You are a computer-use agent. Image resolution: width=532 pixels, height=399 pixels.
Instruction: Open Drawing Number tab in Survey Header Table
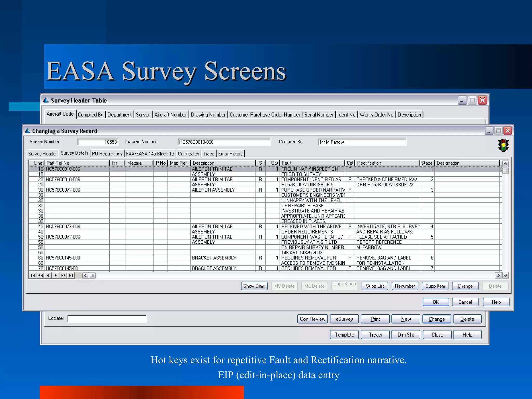coord(208,115)
